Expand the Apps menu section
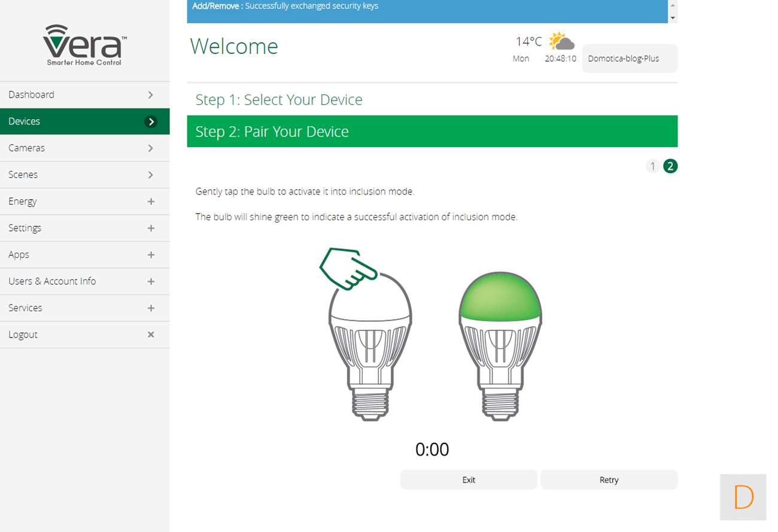The height and width of the screenshot is (532, 778). [x=84, y=255]
